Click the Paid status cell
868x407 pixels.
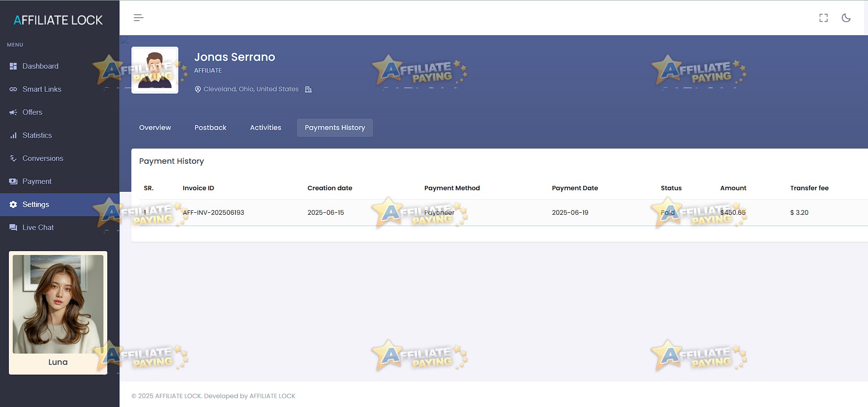point(668,212)
